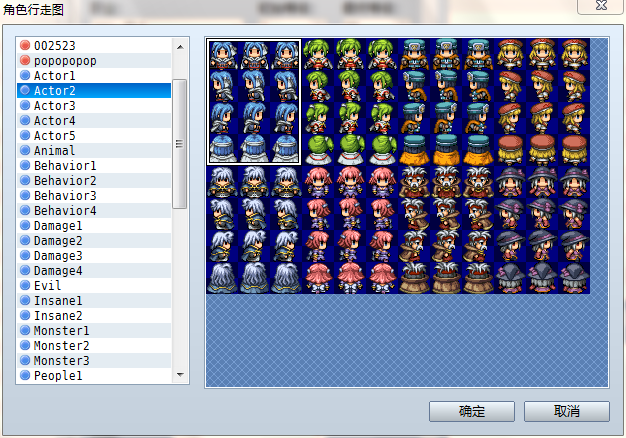The width and height of the screenshot is (626, 438).
Task: Choose Actor1 from the file list
Action: pos(94,75)
